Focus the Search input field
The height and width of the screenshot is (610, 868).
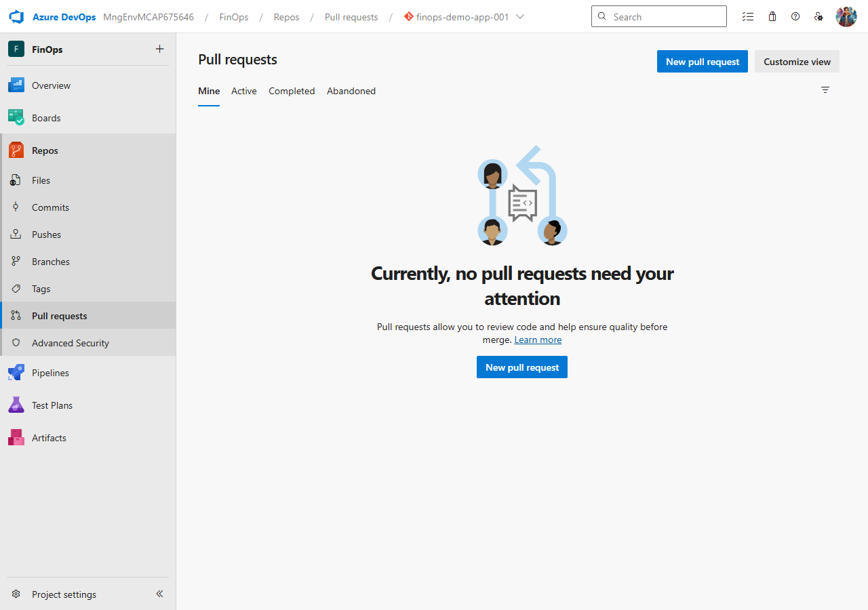[659, 17]
